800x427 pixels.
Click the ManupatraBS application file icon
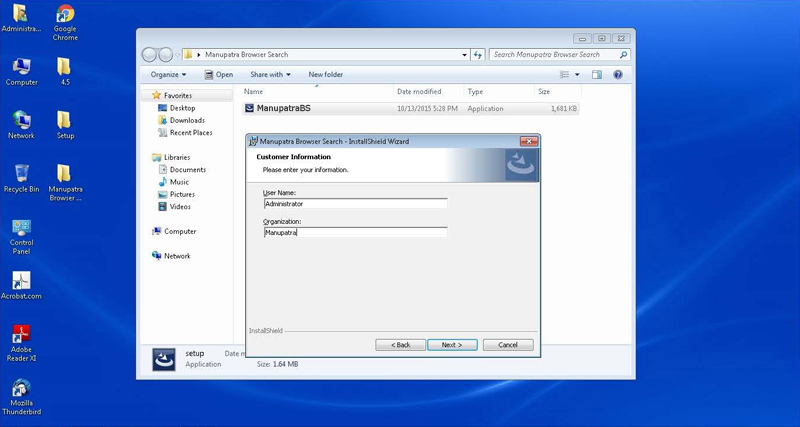pyautogui.click(x=249, y=108)
